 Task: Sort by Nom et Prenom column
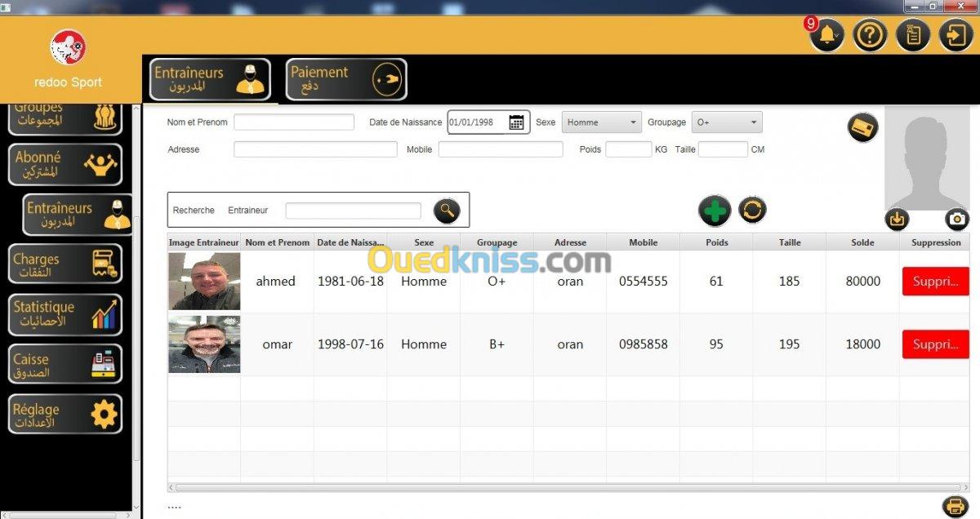(278, 242)
